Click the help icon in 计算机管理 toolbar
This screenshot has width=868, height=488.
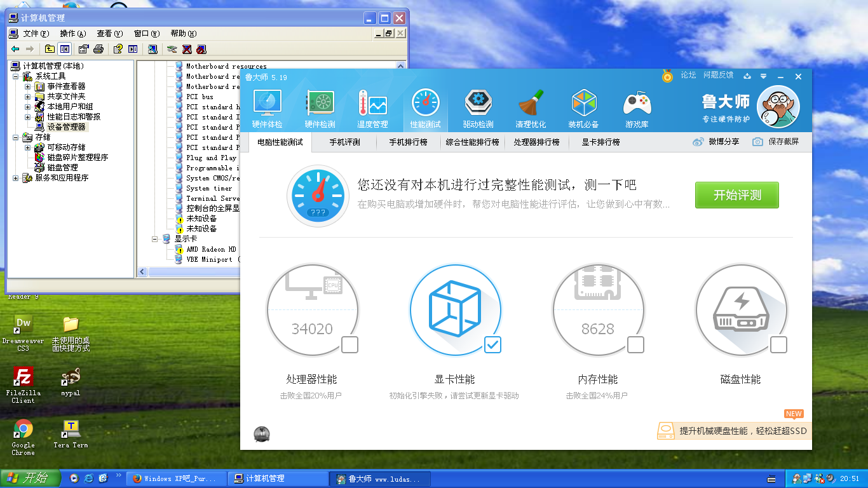[x=118, y=49]
